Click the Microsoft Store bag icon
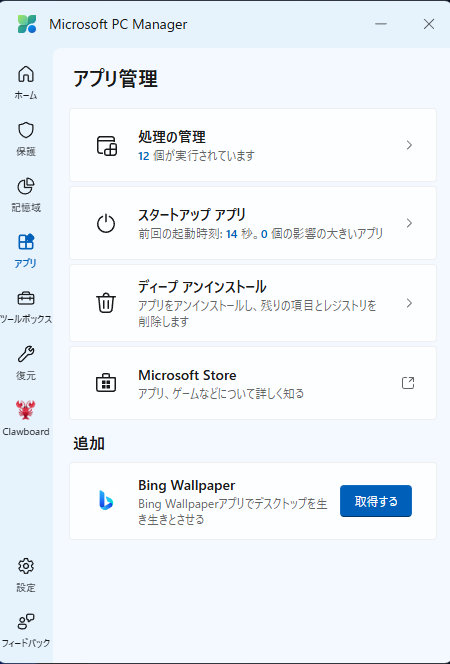The width and height of the screenshot is (450, 664). click(x=106, y=383)
